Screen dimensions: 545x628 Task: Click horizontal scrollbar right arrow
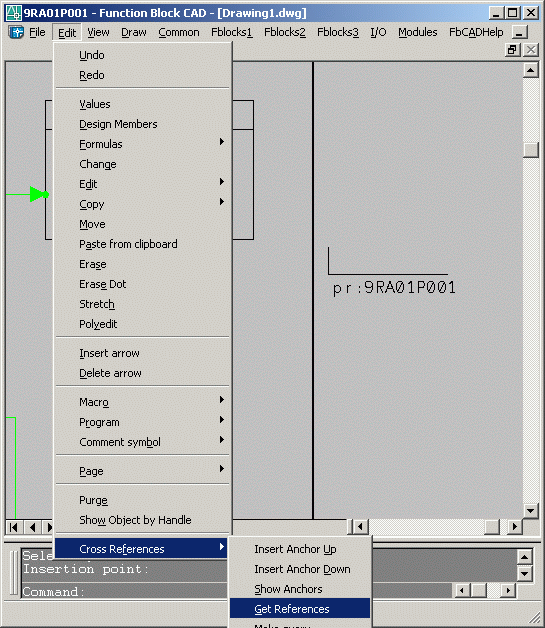pyautogui.click(x=515, y=526)
